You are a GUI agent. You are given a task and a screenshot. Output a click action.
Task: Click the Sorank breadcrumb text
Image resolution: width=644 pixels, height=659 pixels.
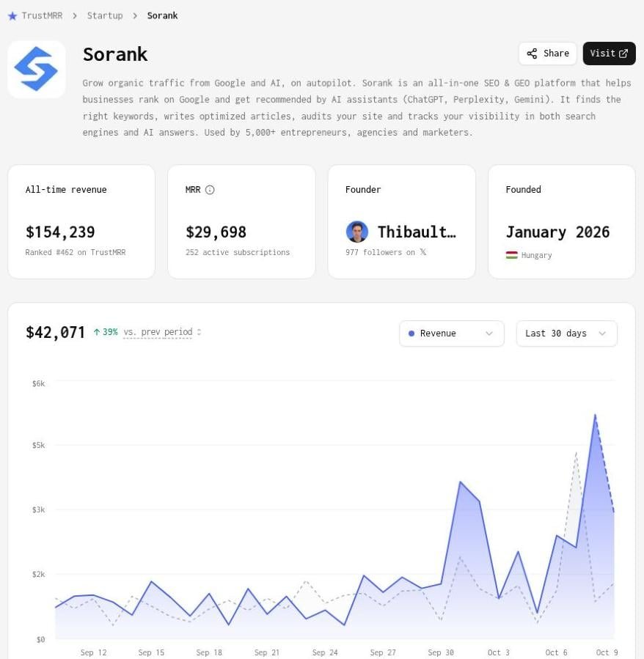[x=162, y=15]
